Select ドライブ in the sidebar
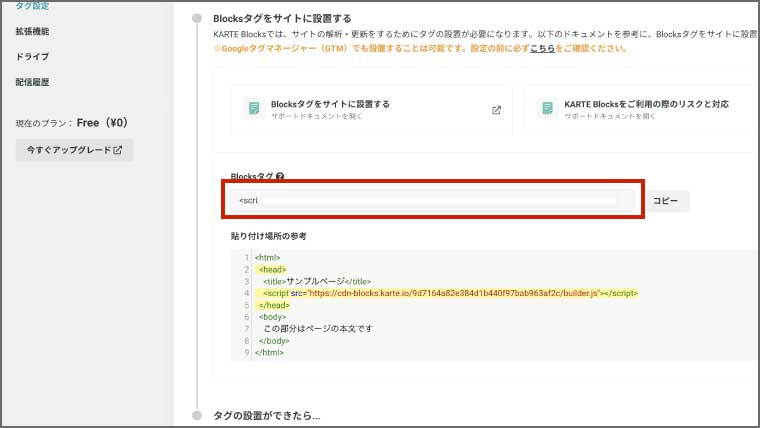This screenshot has height=428, width=760. click(32, 57)
